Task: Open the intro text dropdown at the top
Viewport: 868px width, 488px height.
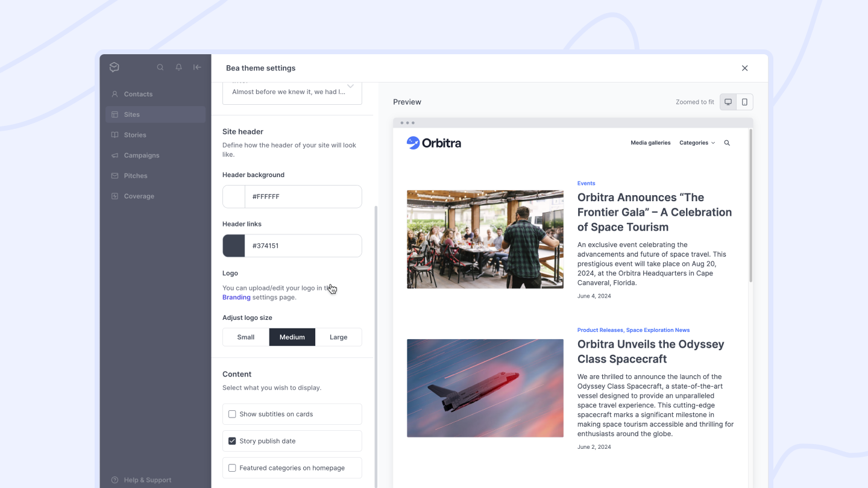Action: click(350, 87)
